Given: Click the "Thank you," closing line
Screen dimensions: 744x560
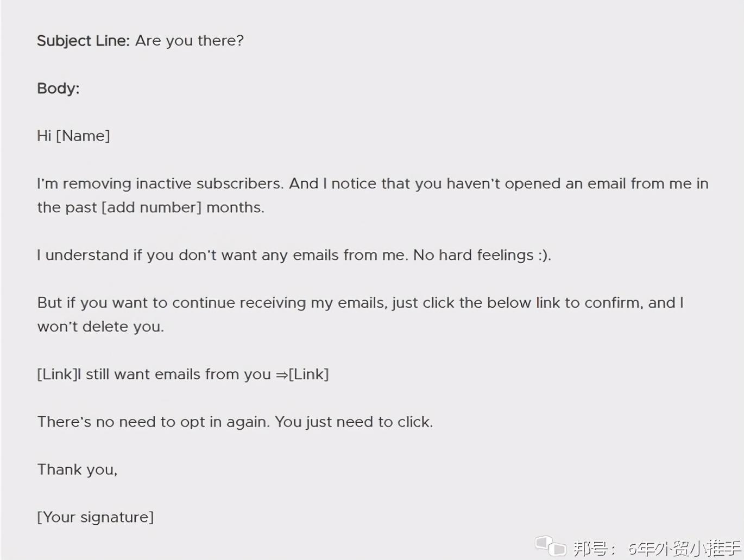Looking at the screenshot, I should (x=77, y=469).
